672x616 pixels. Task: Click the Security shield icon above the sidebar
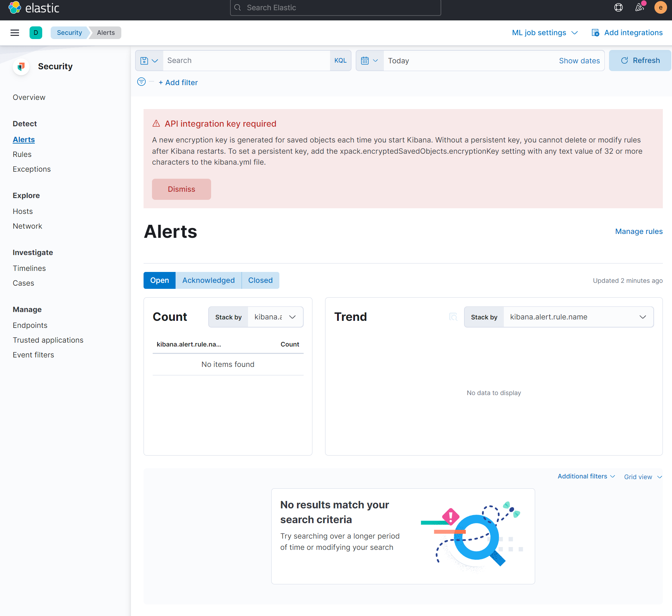pos(21,66)
